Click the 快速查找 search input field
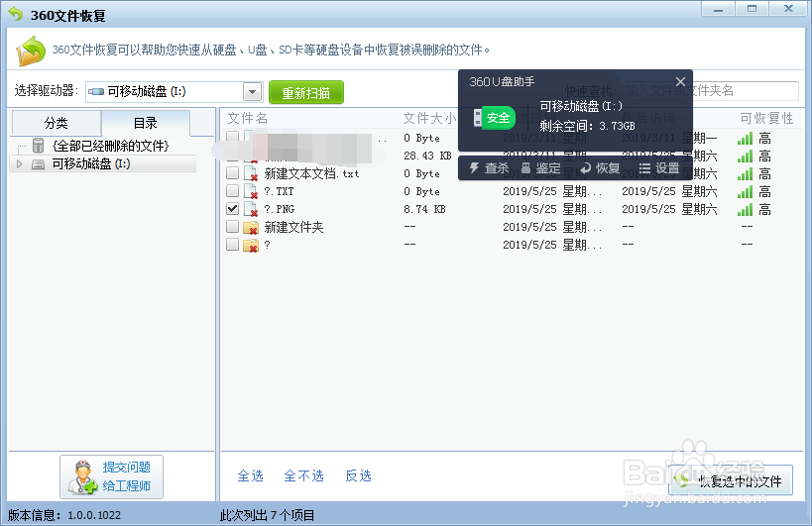 (711, 91)
